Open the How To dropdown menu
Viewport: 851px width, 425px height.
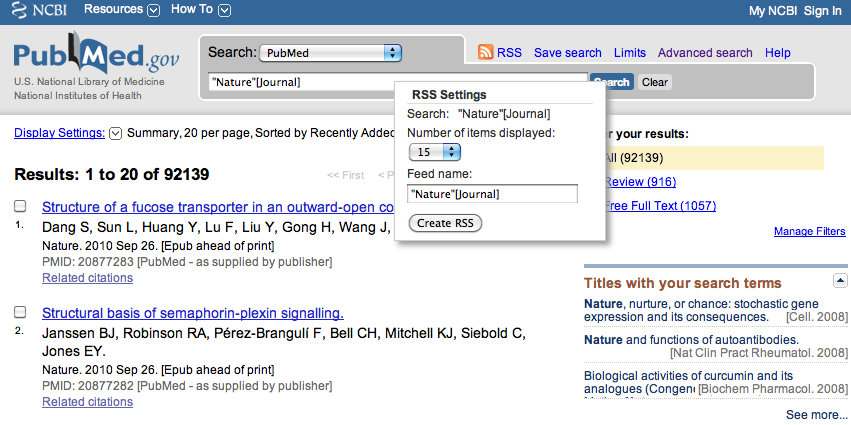201,10
